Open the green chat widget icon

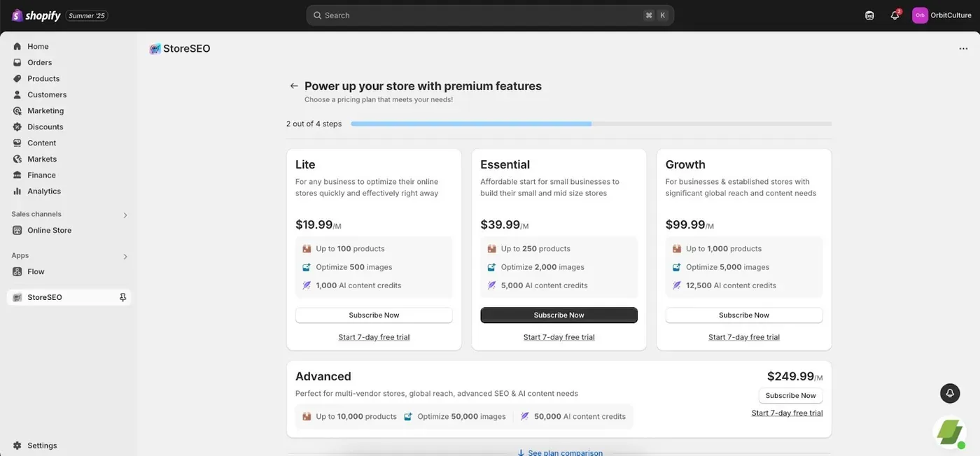pos(950,432)
